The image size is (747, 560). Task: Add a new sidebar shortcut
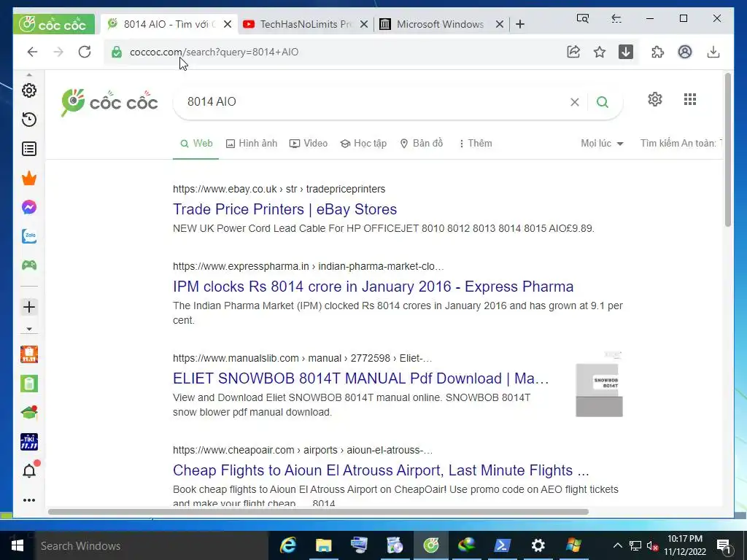pyautogui.click(x=29, y=307)
